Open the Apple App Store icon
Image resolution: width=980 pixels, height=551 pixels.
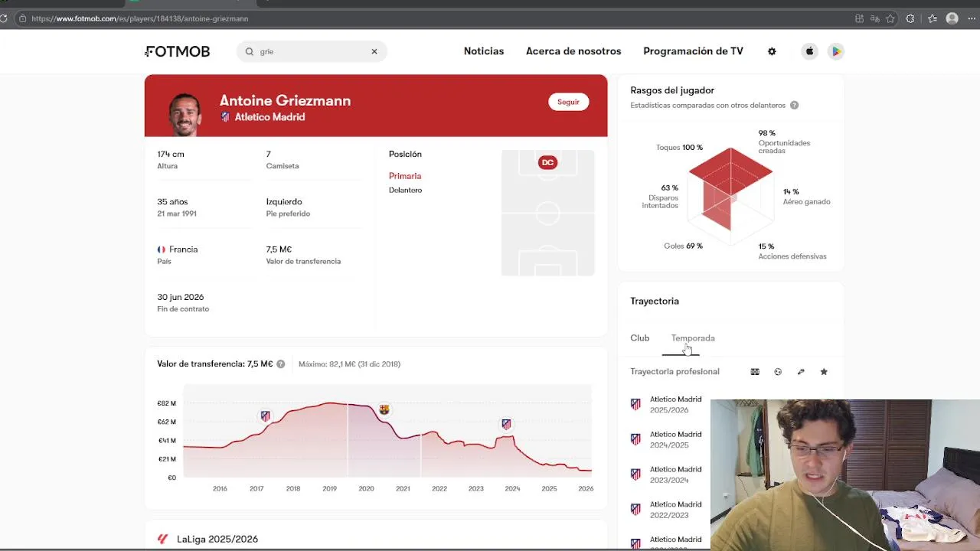pyautogui.click(x=809, y=51)
